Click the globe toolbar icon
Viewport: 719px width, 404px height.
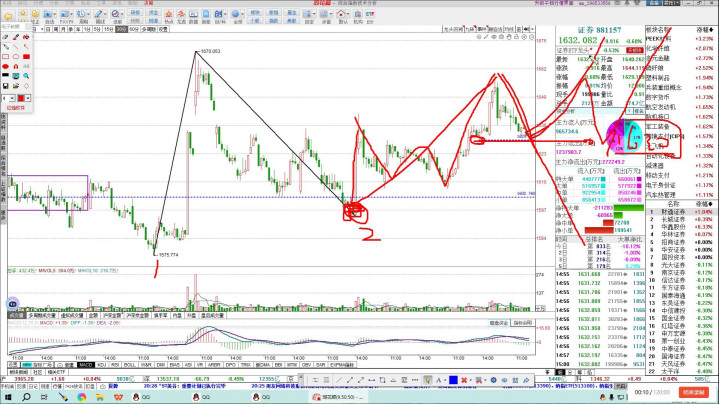click(x=235, y=15)
